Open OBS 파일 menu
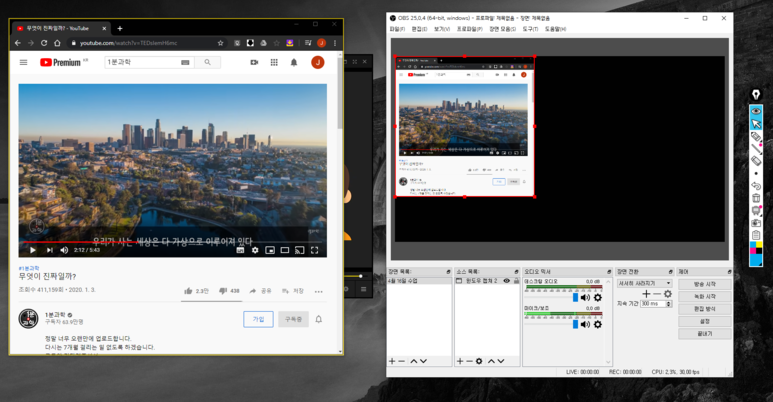The image size is (773, 402). tap(397, 29)
